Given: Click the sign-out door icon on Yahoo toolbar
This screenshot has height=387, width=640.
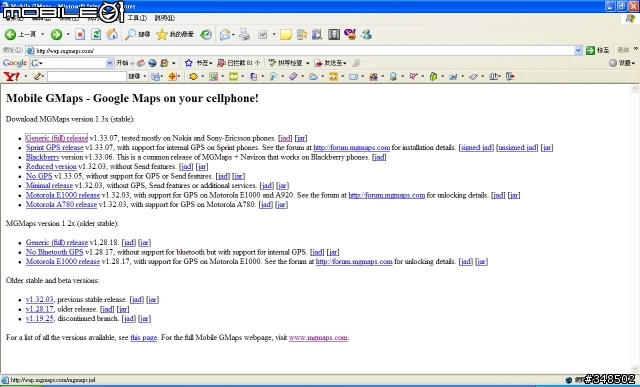Looking at the screenshot, I should pos(510,76).
